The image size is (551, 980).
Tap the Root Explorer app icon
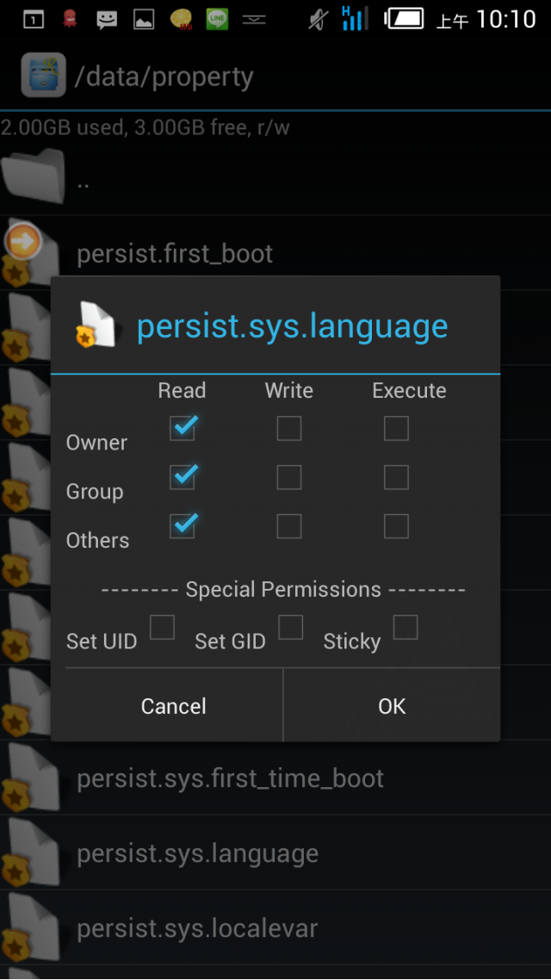(x=43, y=76)
